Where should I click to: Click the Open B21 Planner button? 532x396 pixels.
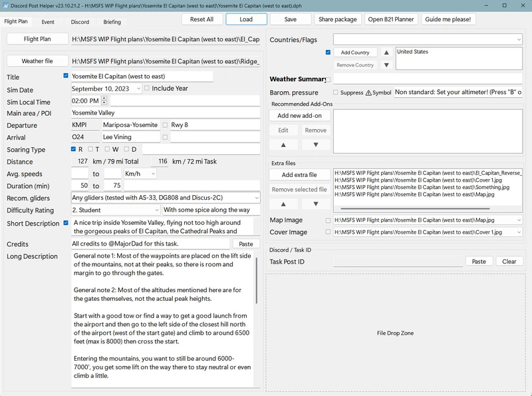(x=392, y=19)
